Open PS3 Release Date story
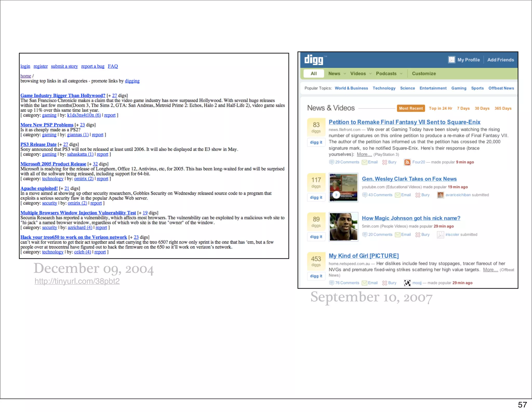The image size is (532, 412). [x=38, y=144]
